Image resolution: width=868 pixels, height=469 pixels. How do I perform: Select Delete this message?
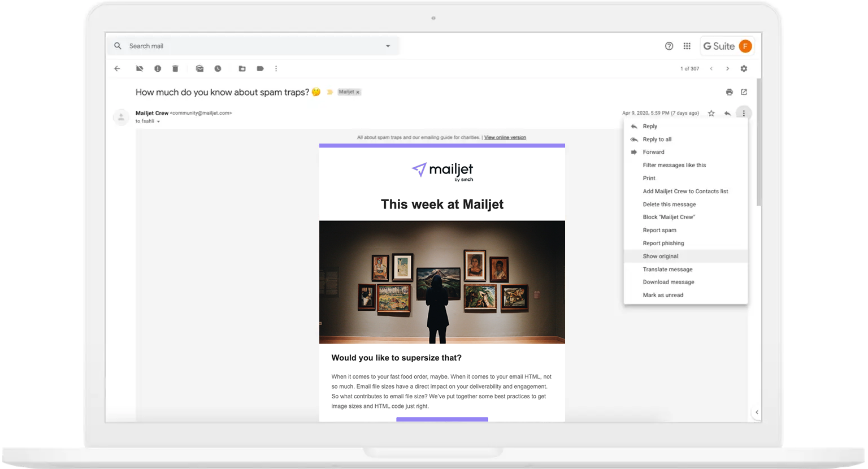click(685, 205)
